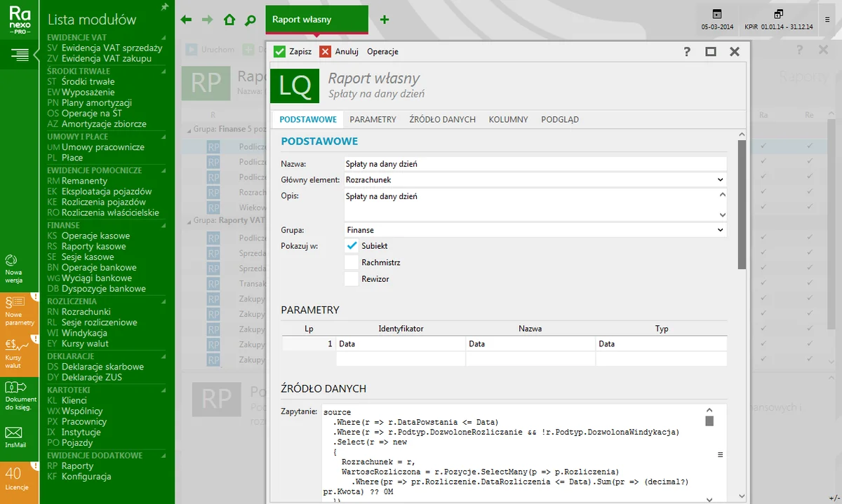Click the dialog's vertical scrollbar thumb
Image resolution: width=842 pixels, height=504 pixels.
pos(742,203)
